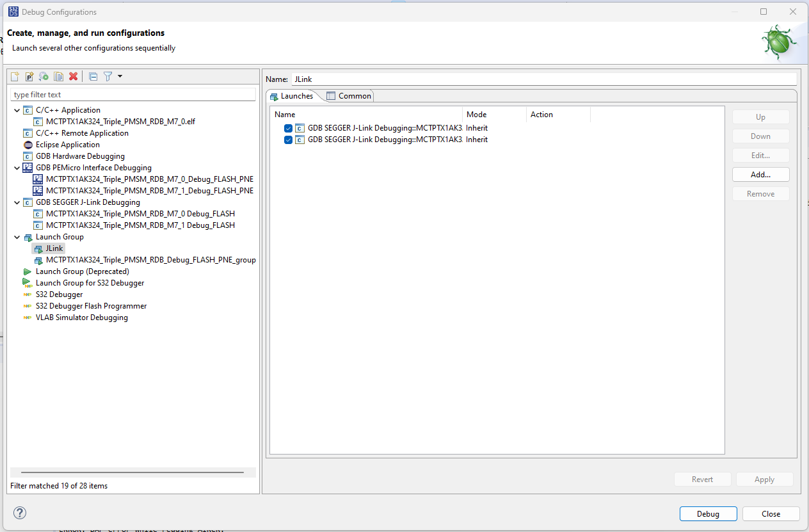Collapse the Launch Group tree node
This screenshot has width=809, height=532.
(17, 236)
